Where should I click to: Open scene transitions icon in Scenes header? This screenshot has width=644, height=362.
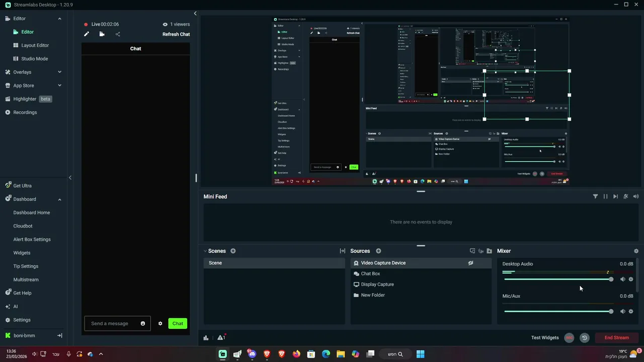coord(343,251)
